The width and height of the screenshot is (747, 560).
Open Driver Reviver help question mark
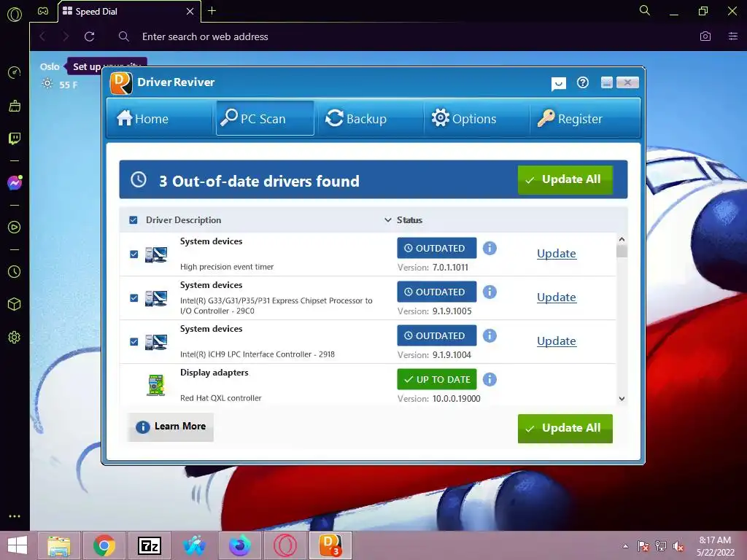(583, 83)
